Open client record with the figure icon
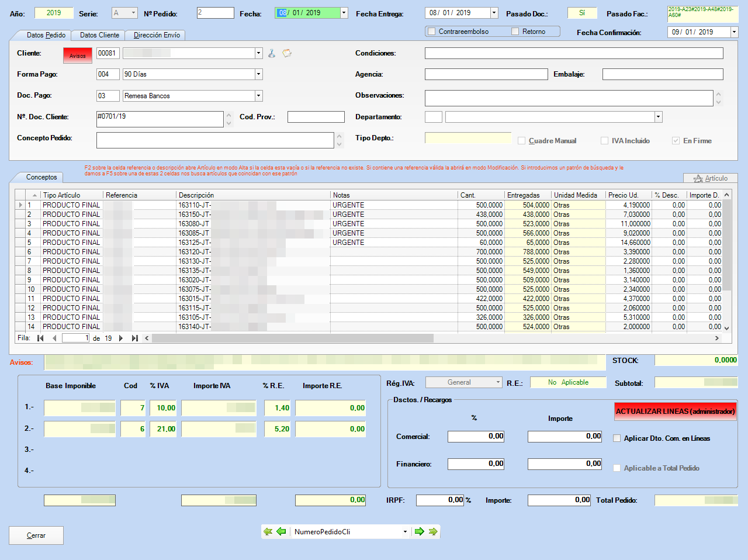The image size is (748, 560). (x=272, y=53)
